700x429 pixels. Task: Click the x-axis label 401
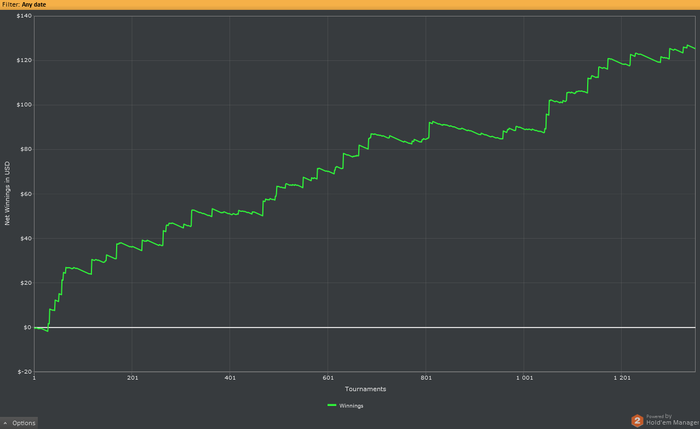pos(230,378)
